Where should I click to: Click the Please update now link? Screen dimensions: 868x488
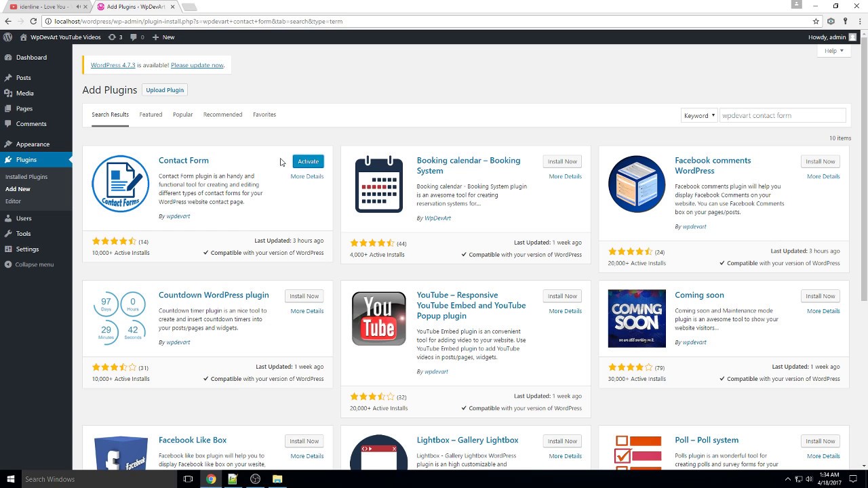(197, 65)
